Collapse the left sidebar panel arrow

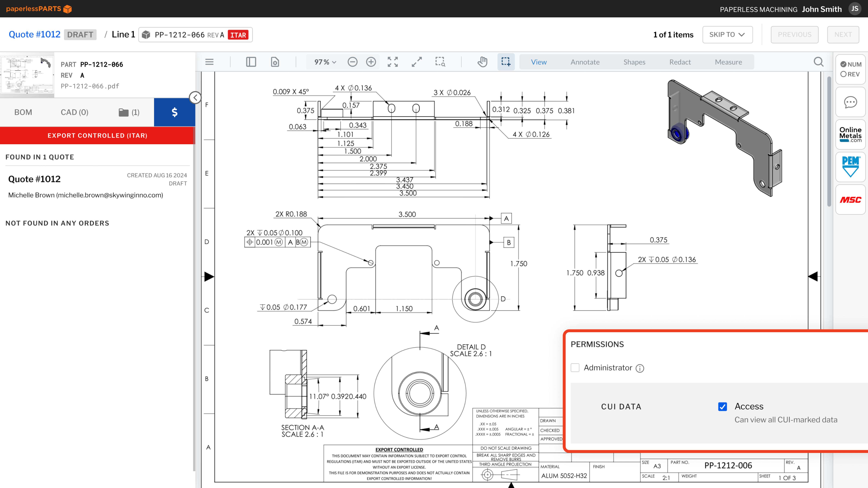[195, 97]
